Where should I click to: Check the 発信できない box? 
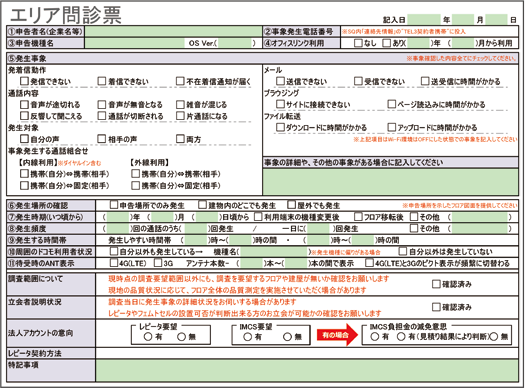pos(24,81)
